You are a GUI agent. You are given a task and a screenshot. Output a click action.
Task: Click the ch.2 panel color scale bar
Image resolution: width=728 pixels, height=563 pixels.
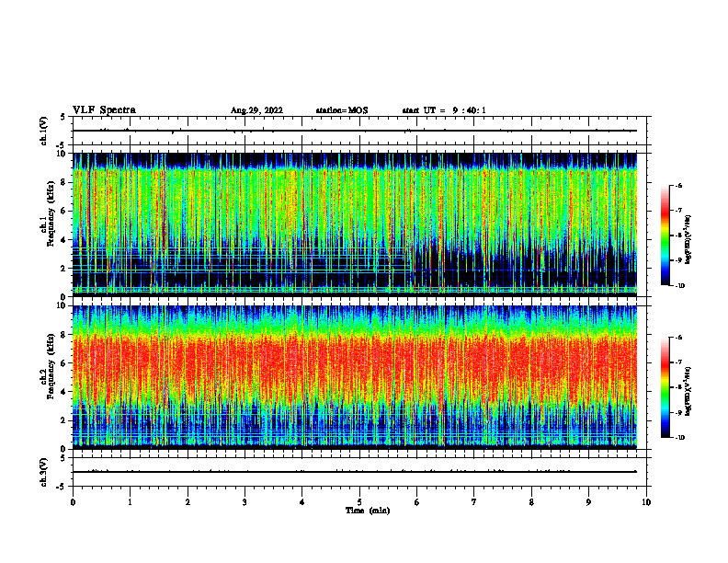coord(665,387)
